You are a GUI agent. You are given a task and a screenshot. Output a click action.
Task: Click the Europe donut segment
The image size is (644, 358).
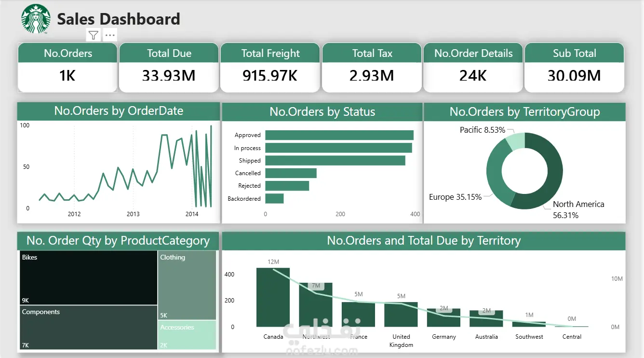coord(496,173)
